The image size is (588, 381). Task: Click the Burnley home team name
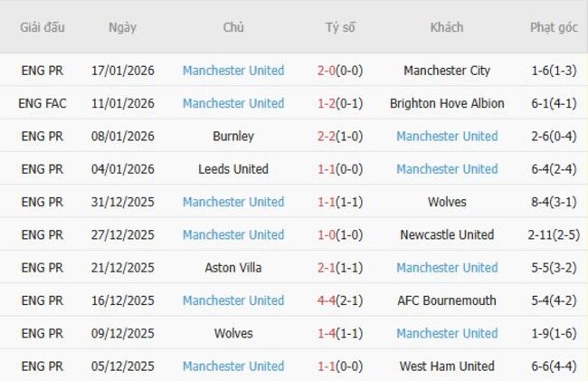click(x=232, y=137)
